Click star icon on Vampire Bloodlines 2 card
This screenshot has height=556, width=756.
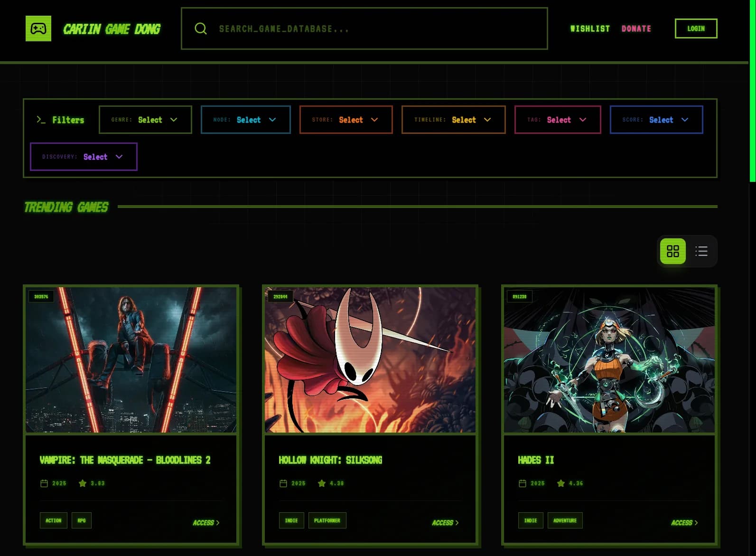83,483
